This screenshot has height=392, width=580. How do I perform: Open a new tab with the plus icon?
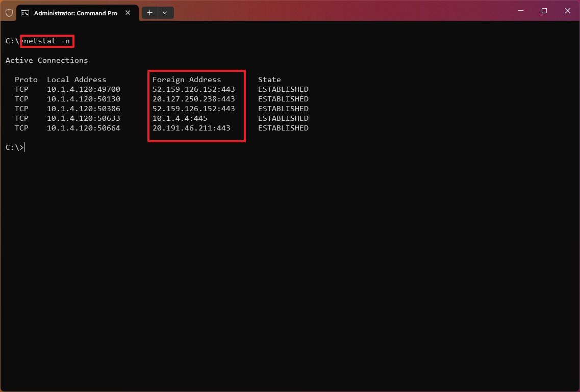tap(149, 13)
